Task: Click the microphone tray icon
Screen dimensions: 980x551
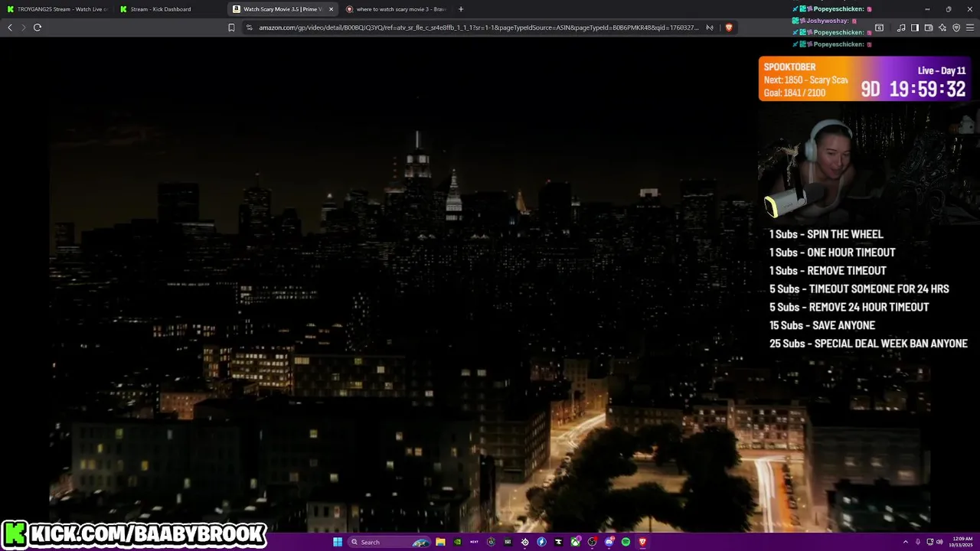Action: click(x=918, y=542)
